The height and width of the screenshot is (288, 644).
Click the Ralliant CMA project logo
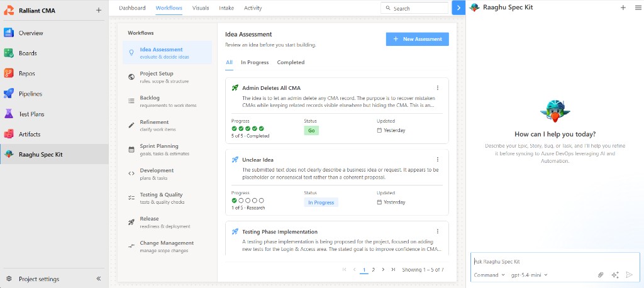[9, 10]
